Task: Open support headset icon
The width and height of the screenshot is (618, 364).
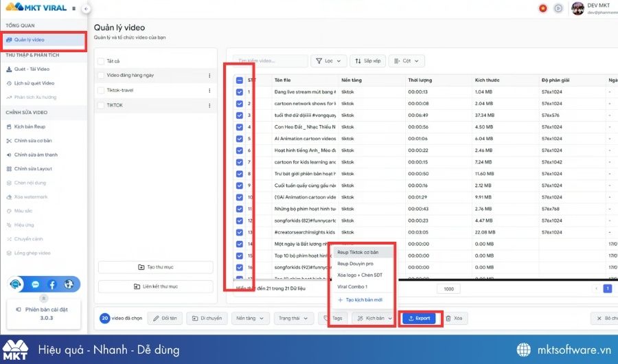Action: pos(16,284)
